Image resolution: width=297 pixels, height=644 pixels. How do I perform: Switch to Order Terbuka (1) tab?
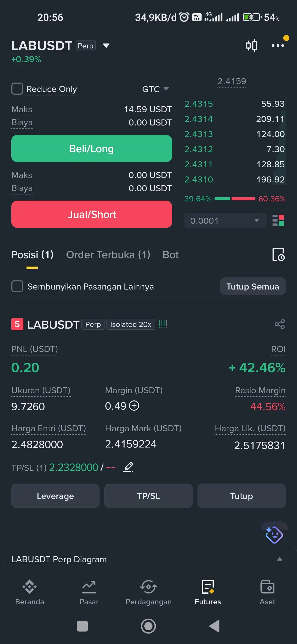tap(108, 255)
